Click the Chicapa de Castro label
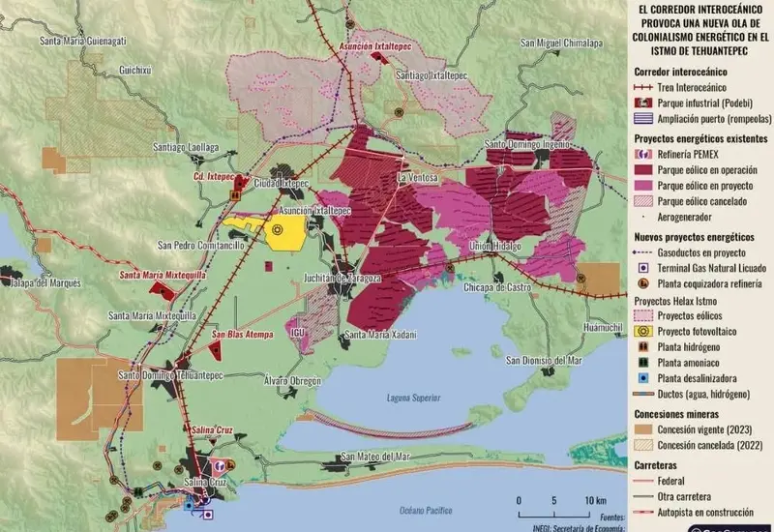This screenshot has height=532, width=774. (497, 287)
